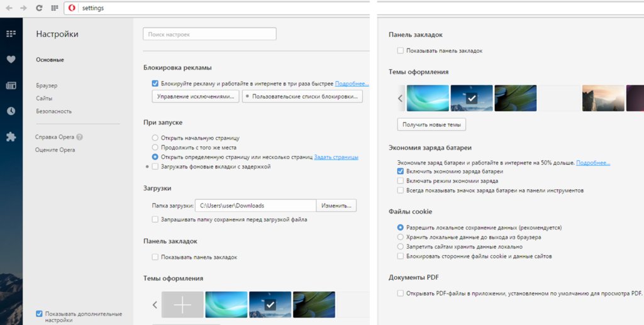Select checked mountain theme in right pane
This screenshot has width=644, height=325.
[x=472, y=98]
